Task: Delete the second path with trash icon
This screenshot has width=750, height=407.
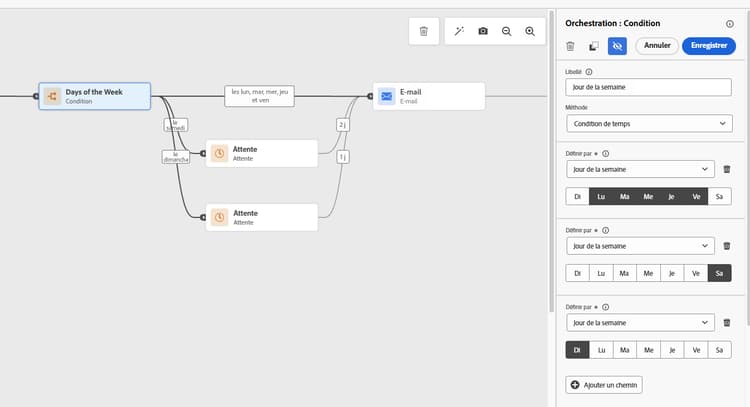Action: pos(727,246)
